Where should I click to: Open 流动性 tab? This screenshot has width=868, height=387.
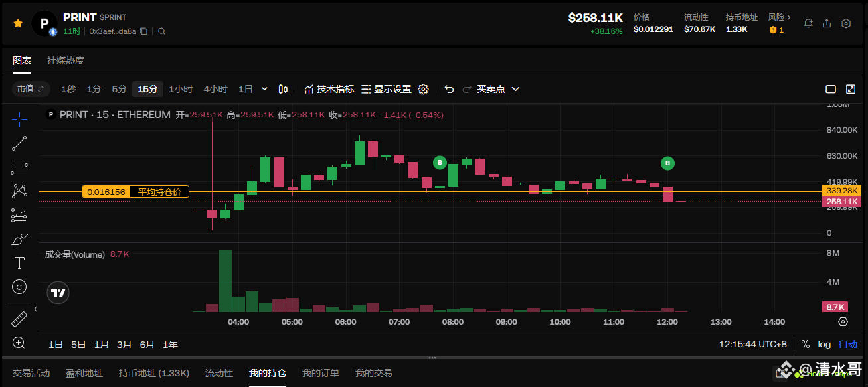pyautogui.click(x=219, y=374)
